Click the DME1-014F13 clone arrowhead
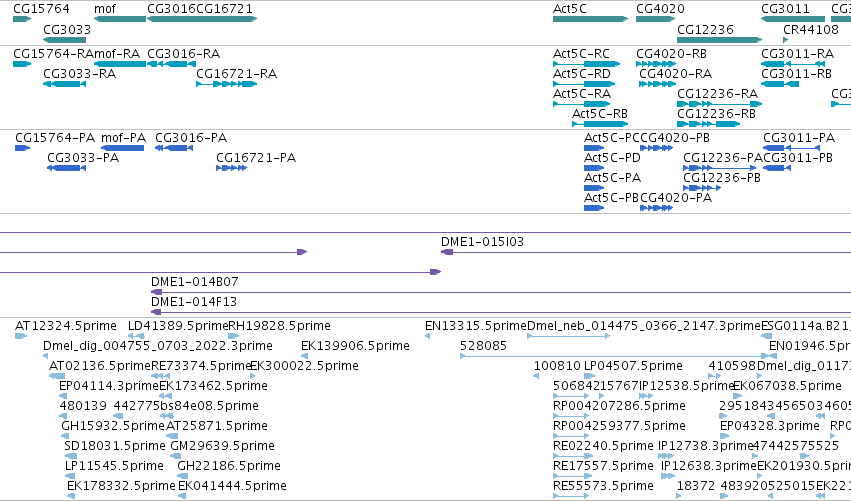 (156, 312)
